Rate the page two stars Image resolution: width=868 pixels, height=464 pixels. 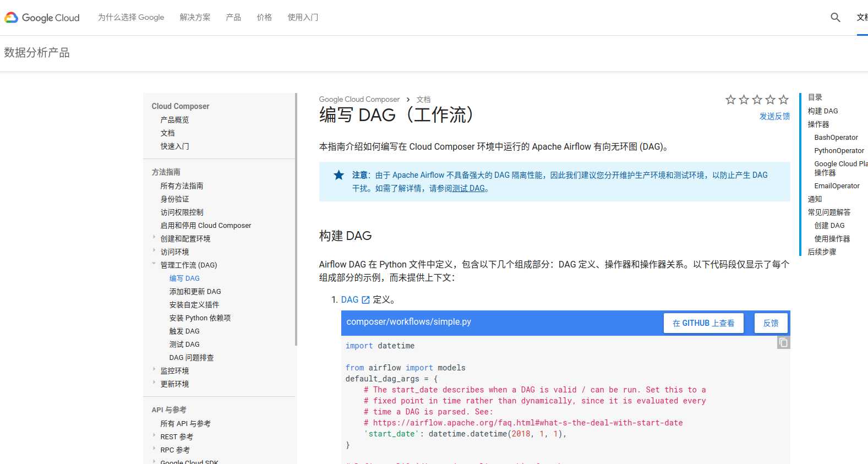coord(744,100)
